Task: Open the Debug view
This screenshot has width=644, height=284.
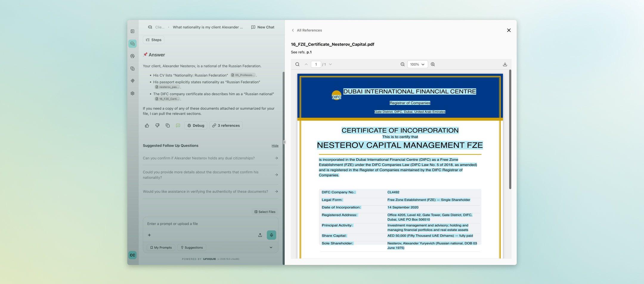Action: 196,125
